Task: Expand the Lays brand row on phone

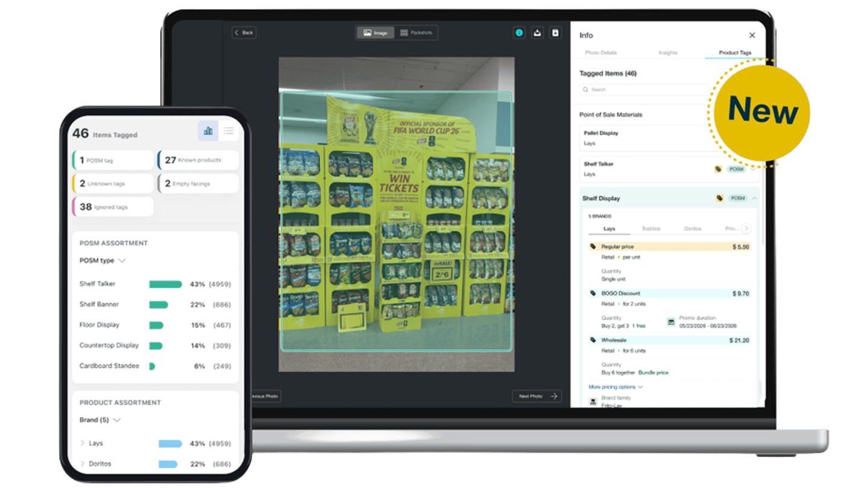Action: click(x=83, y=443)
